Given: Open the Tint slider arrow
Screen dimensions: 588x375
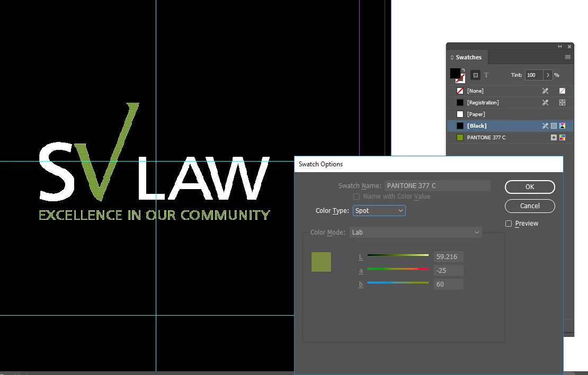Looking at the screenshot, I should click(548, 75).
